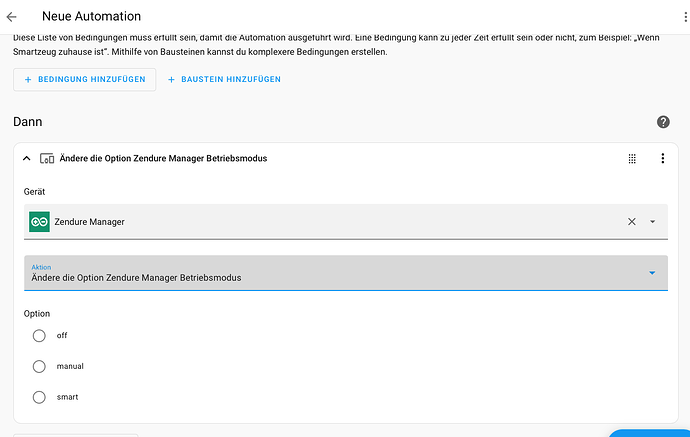
Task: Click the action card title text
Action: 163,158
